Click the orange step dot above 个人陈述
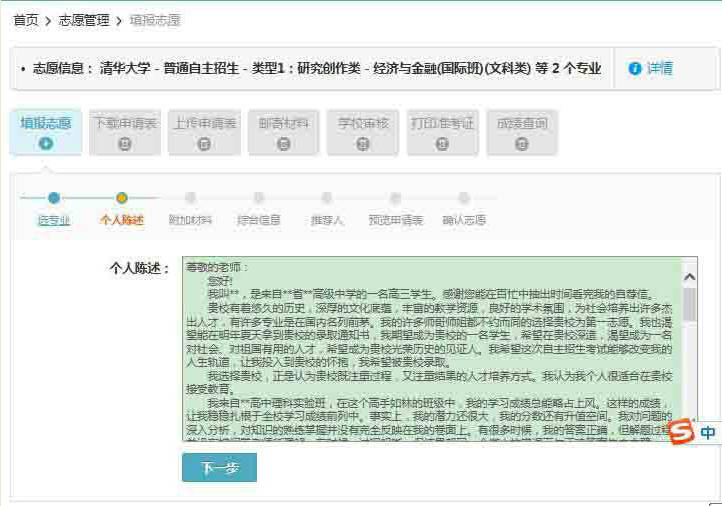This screenshot has height=506, width=722. pyautogui.click(x=122, y=198)
